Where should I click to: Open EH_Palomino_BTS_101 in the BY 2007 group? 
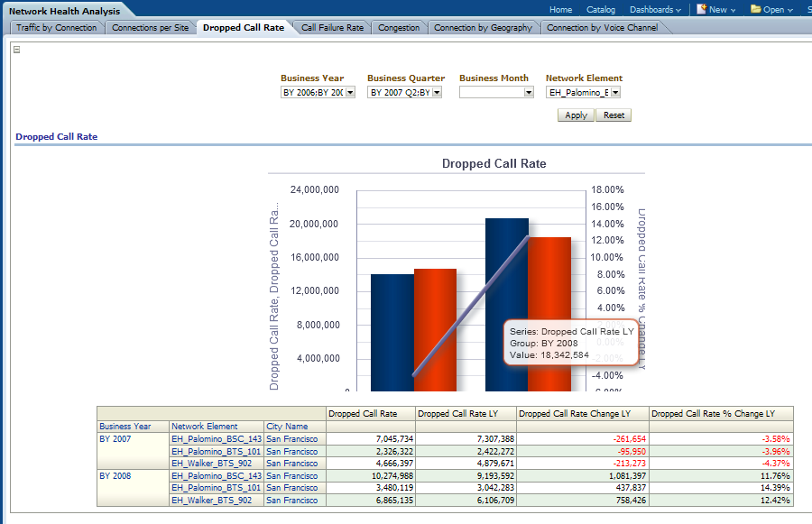(x=216, y=451)
